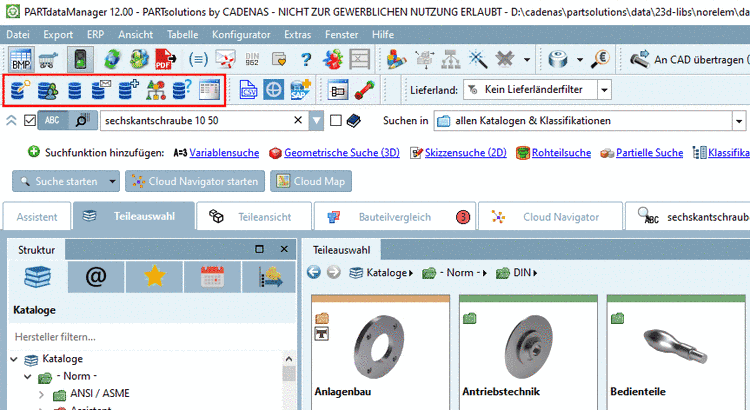Viewport: 750px width, 410px height.
Task: Click the BMP table export icon
Action: pyautogui.click(x=21, y=60)
